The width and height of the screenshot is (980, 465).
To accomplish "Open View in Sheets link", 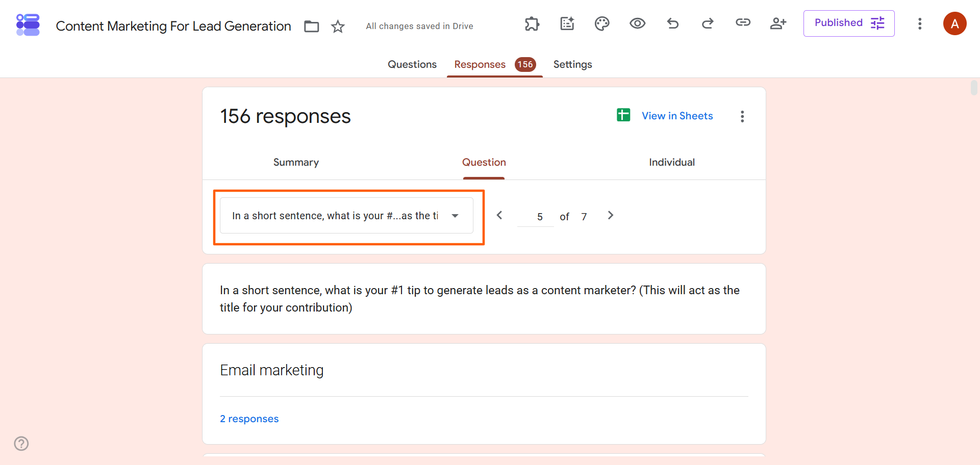I will coord(677,116).
